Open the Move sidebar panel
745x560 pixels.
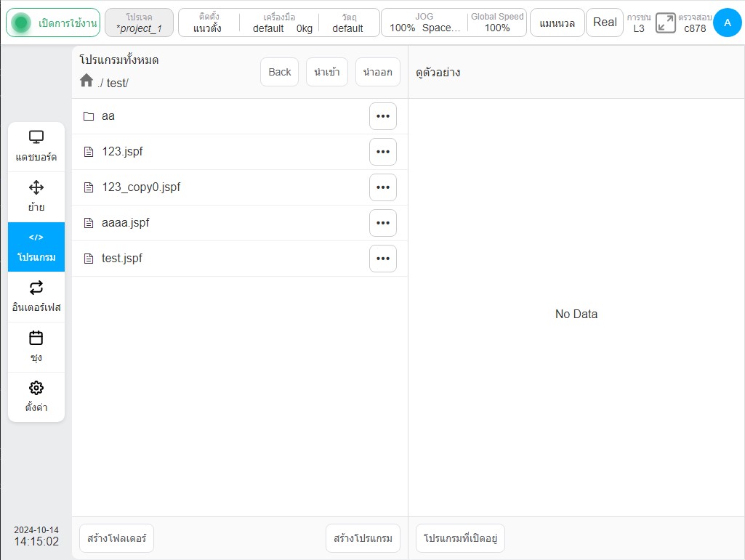click(36, 197)
